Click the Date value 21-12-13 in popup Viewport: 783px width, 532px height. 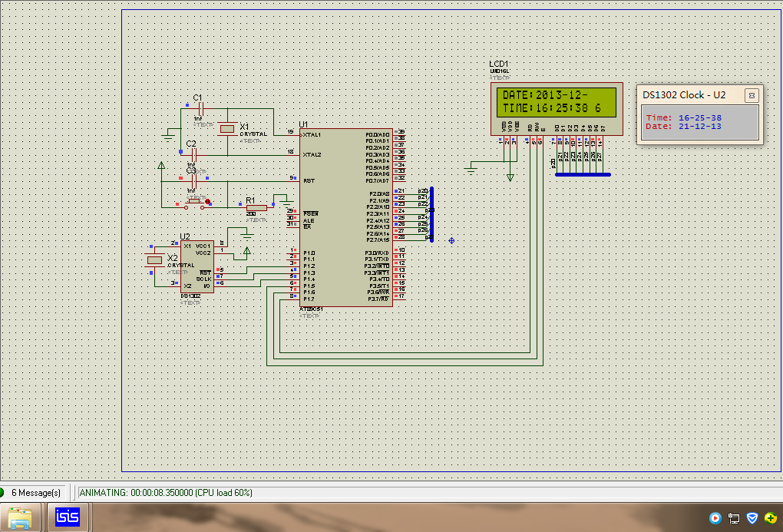[x=699, y=127]
